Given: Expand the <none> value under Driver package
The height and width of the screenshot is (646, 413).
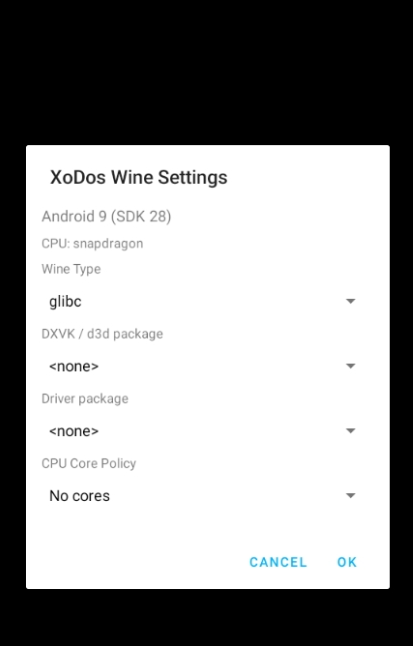Looking at the screenshot, I should pyautogui.click(x=202, y=431).
